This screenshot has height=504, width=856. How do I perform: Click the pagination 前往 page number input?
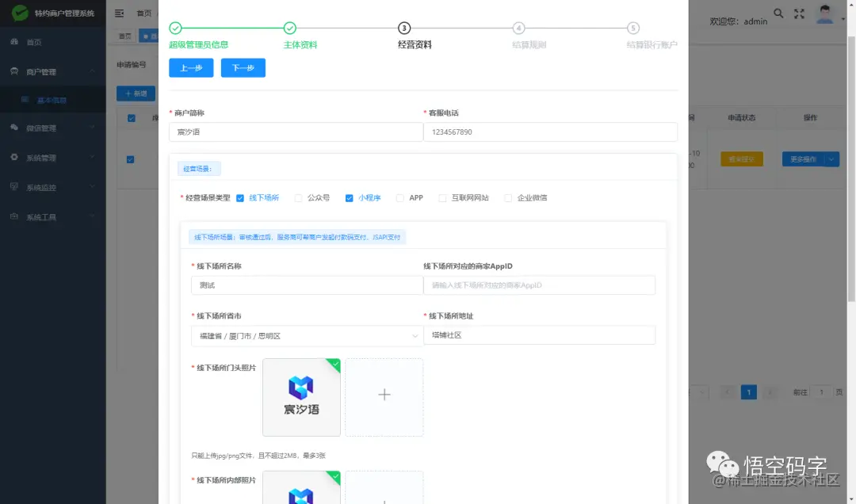[821, 392]
